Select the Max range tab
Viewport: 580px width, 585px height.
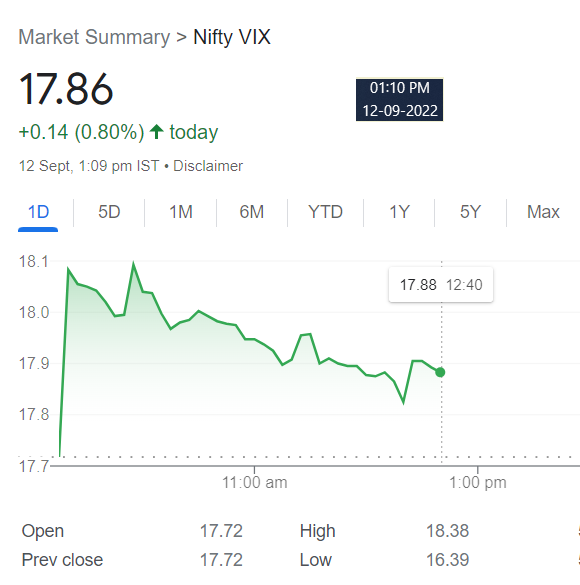click(543, 212)
